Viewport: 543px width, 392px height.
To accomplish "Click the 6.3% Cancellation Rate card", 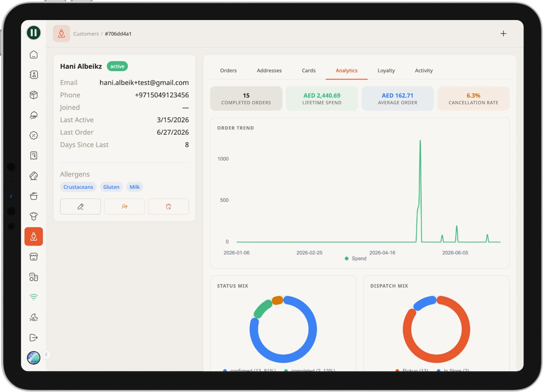I will [473, 98].
